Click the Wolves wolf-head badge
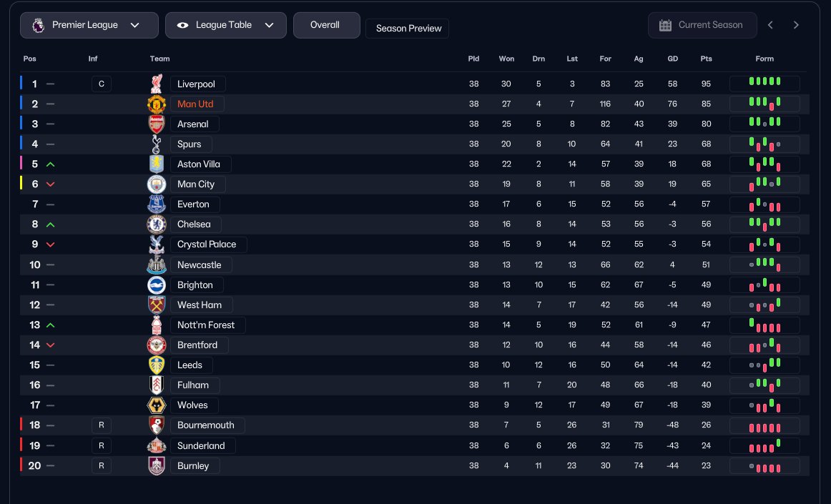This screenshot has width=831, height=504. pos(157,405)
